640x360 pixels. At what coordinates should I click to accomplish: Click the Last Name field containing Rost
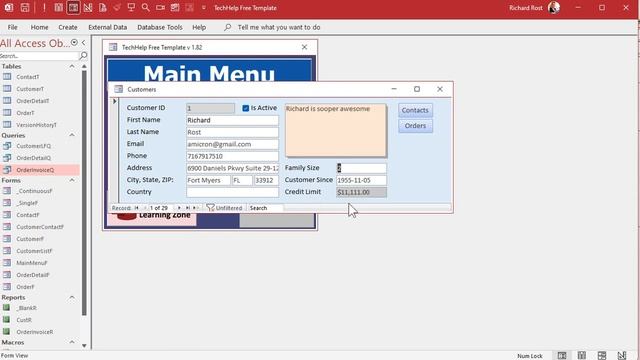(232, 132)
